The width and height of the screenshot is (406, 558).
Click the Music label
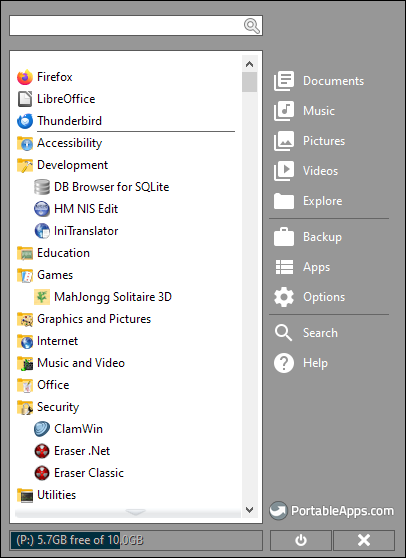[x=319, y=111]
